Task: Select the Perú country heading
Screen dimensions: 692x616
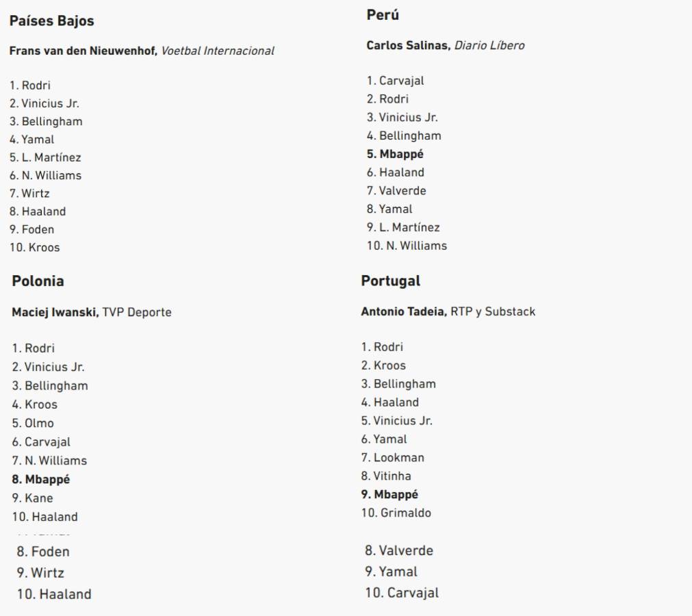Action: coord(383,15)
